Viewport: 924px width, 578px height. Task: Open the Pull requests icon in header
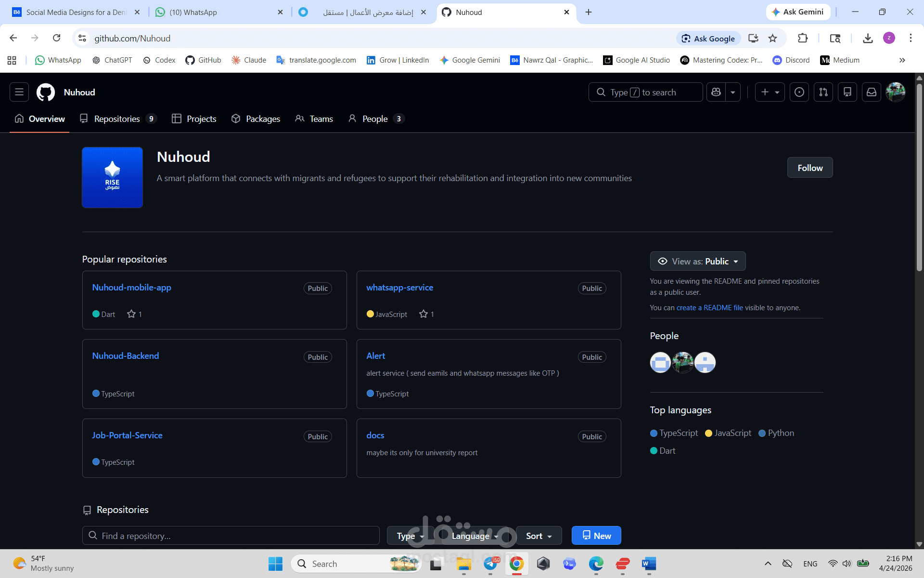tap(823, 92)
